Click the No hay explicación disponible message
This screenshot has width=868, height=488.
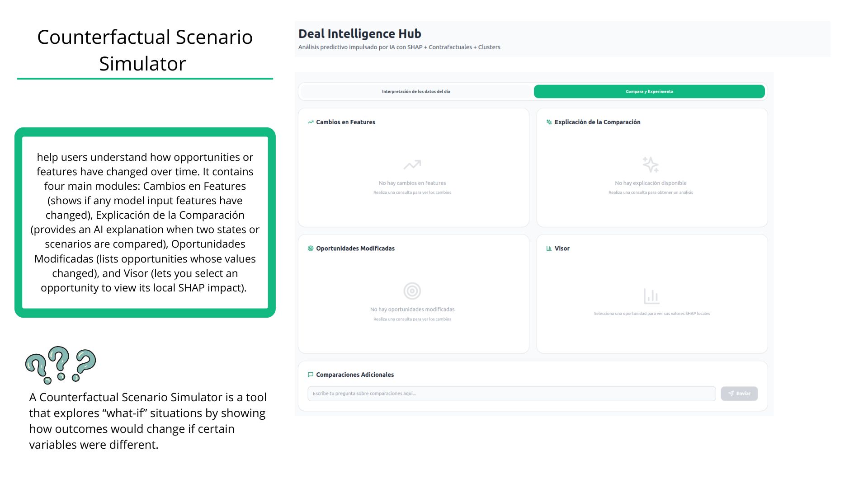point(651,183)
